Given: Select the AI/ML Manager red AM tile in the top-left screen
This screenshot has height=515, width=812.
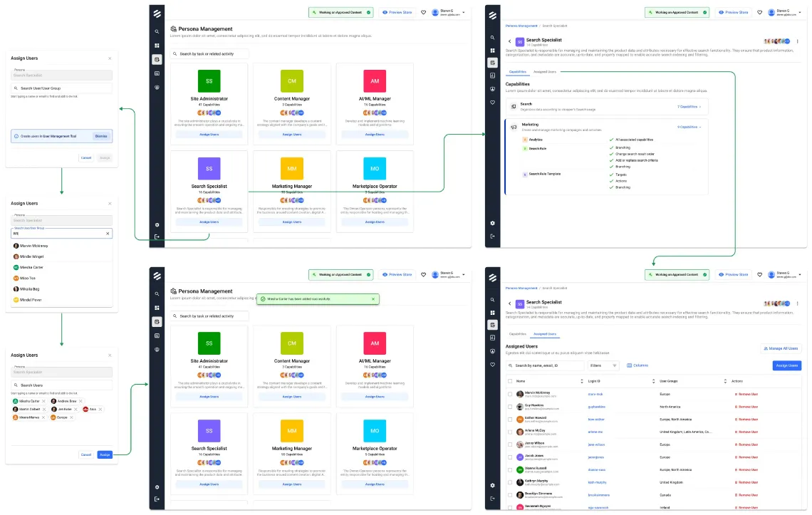Looking at the screenshot, I should [375, 80].
